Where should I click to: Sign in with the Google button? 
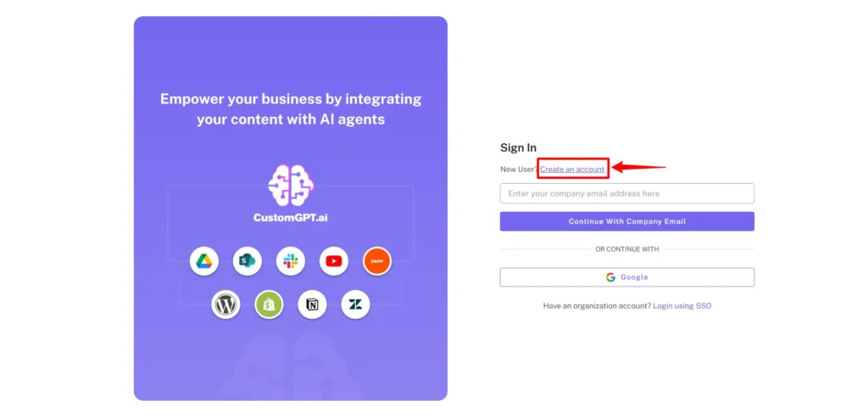[626, 277]
